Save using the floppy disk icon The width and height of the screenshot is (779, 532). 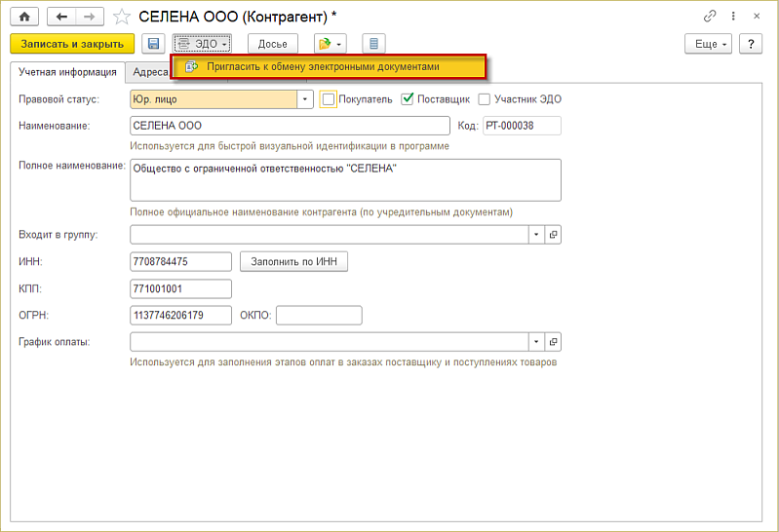tap(153, 44)
